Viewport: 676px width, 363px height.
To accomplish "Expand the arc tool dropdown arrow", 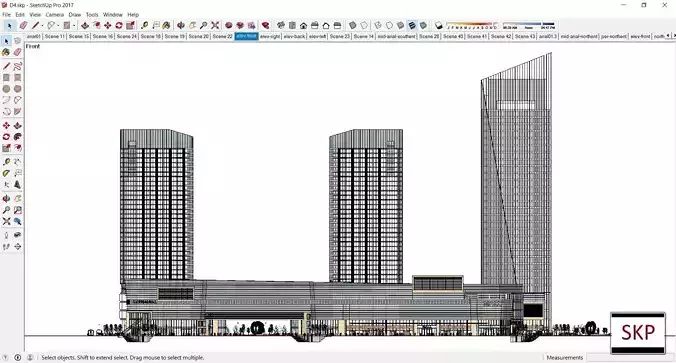I will click(x=58, y=26).
